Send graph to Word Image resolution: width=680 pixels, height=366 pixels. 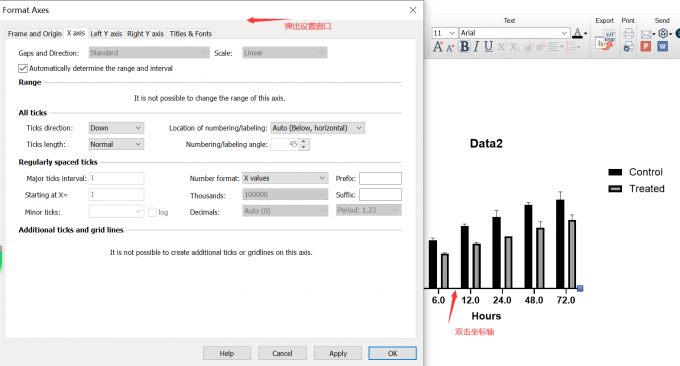click(x=662, y=46)
